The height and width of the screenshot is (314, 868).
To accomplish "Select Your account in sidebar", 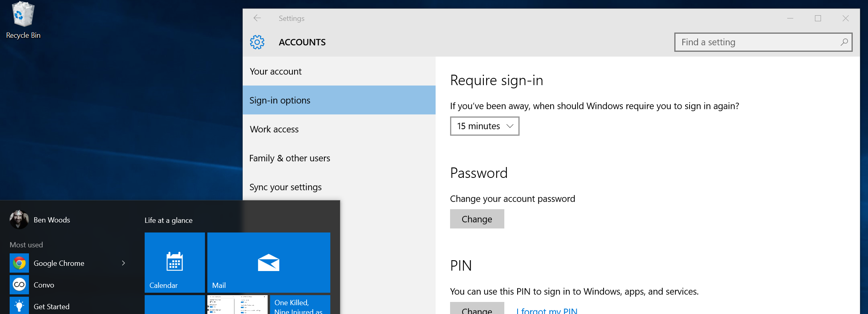I will (x=276, y=71).
